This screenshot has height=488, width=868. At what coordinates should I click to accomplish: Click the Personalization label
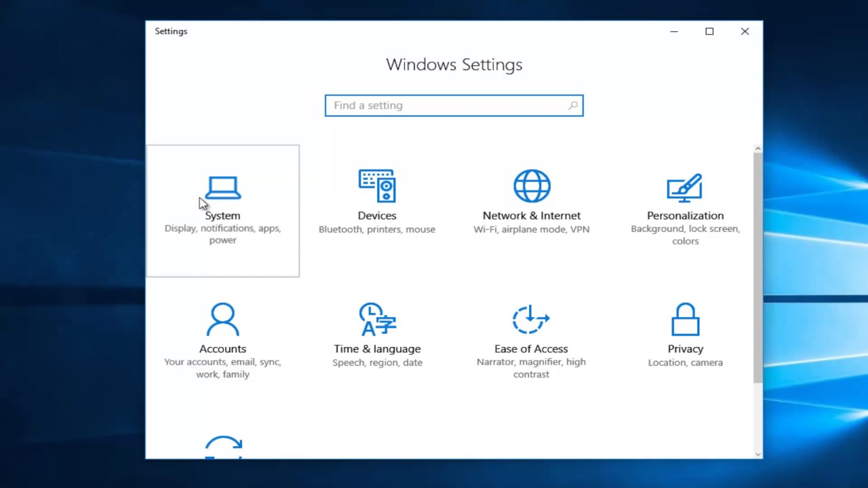click(685, 216)
